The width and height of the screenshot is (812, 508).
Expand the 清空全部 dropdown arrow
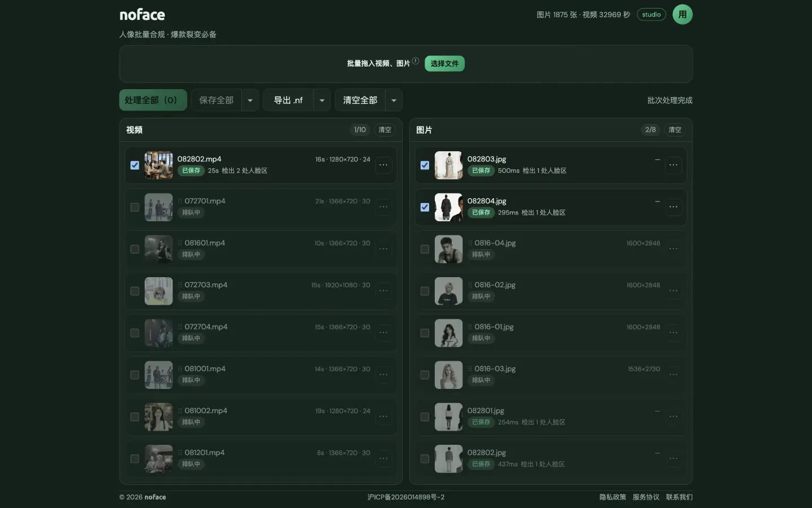point(394,100)
